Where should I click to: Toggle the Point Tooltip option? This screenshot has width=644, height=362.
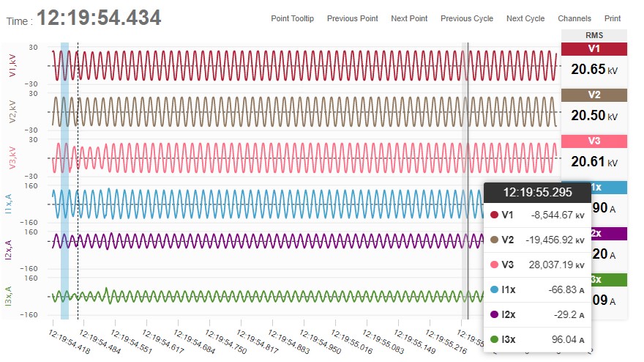point(292,18)
